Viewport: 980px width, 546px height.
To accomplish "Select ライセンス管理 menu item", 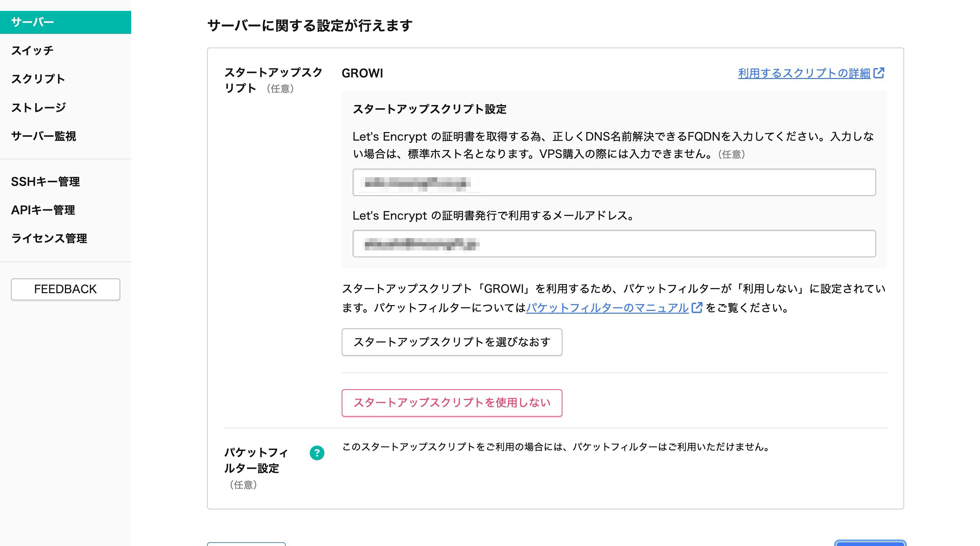I will coord(49,238).
